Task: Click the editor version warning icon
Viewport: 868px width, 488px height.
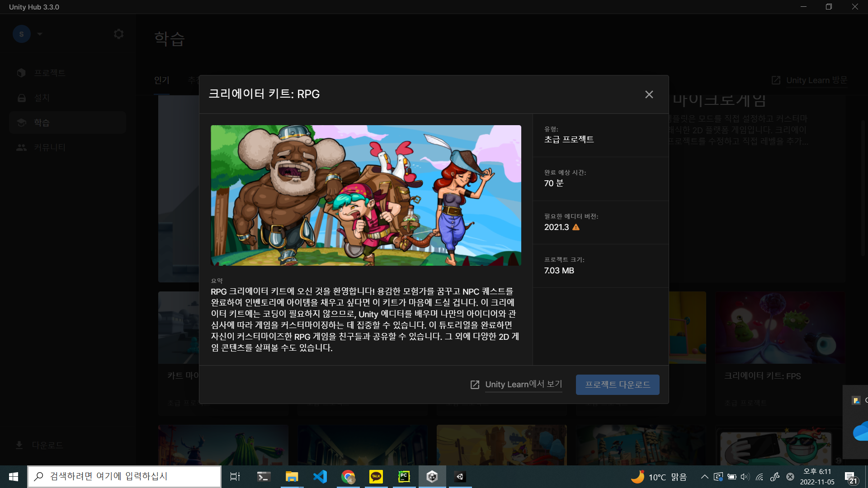Action: [x=576, y=227]
